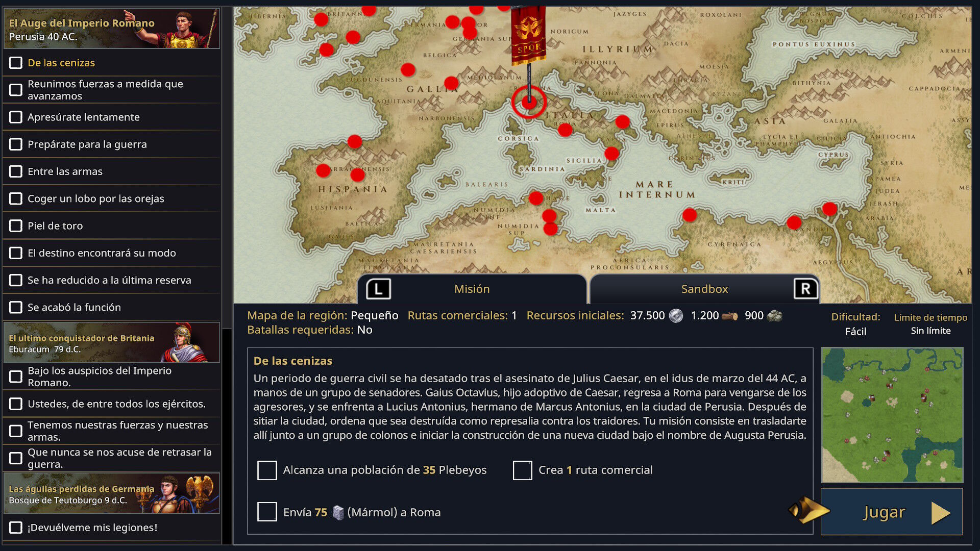Screen dimensions: 980x551
Task: Click the silver coin resource icon
Action: [x=676, y=316]
